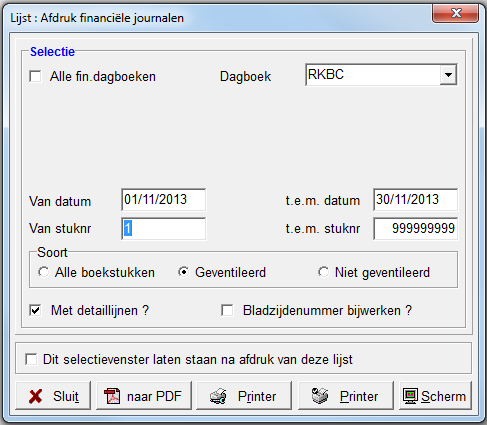Click the printer icon with the checkmark

(320, 396)
